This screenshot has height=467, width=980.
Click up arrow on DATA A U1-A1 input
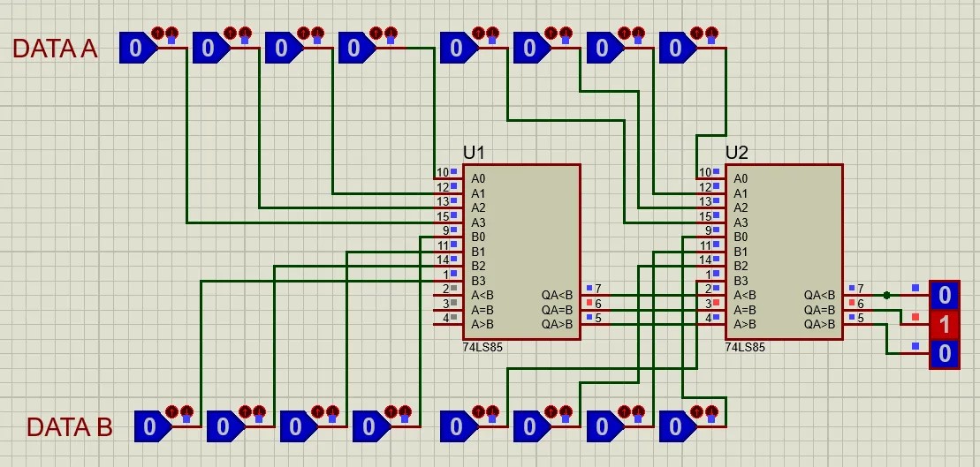[304, 33]
